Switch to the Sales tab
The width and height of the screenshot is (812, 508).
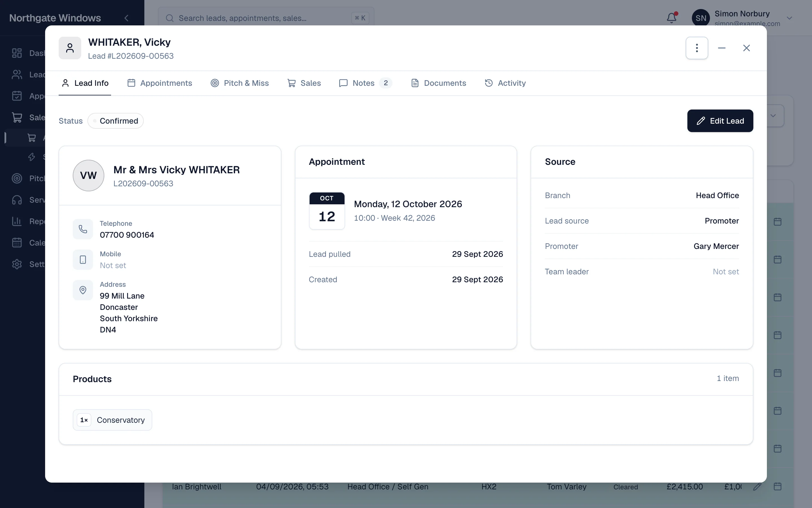pyautogui.click(x=304, y=83)
